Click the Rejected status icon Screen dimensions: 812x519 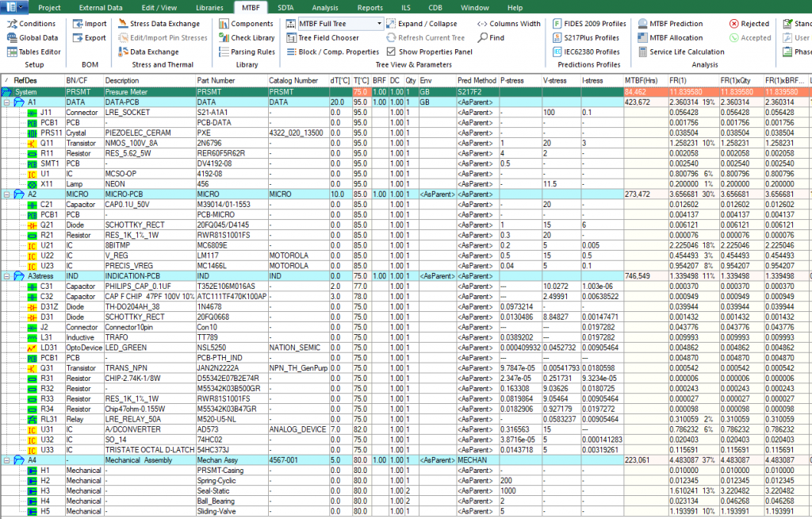coord(733,24)
